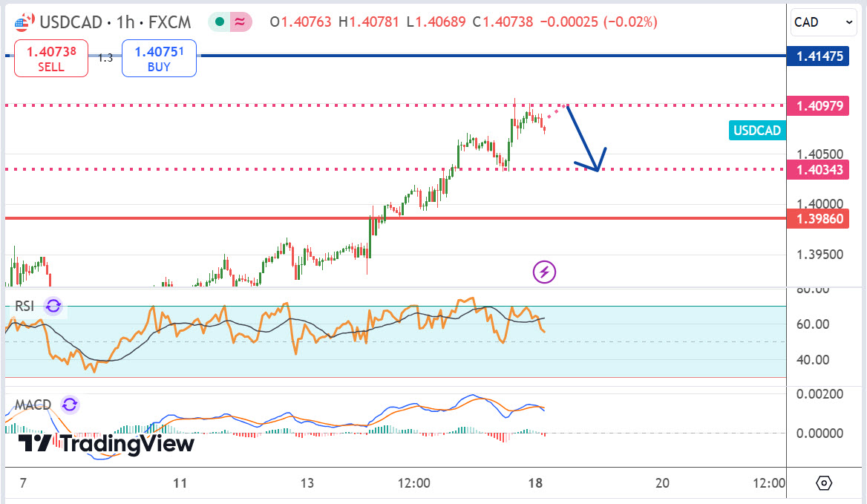
Task: Open chart settings hexagon gear icon
Action: [x=824, y=483]
